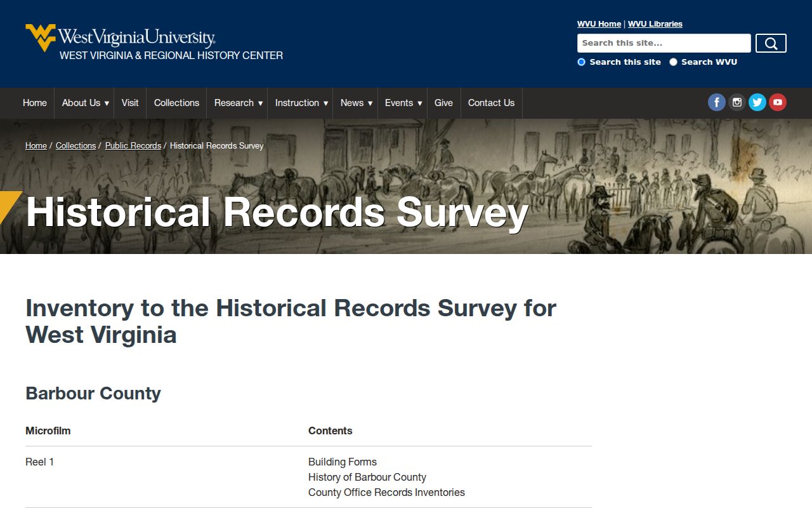
Task: Click the West Virginia University logo
Action: pos(121,37)
